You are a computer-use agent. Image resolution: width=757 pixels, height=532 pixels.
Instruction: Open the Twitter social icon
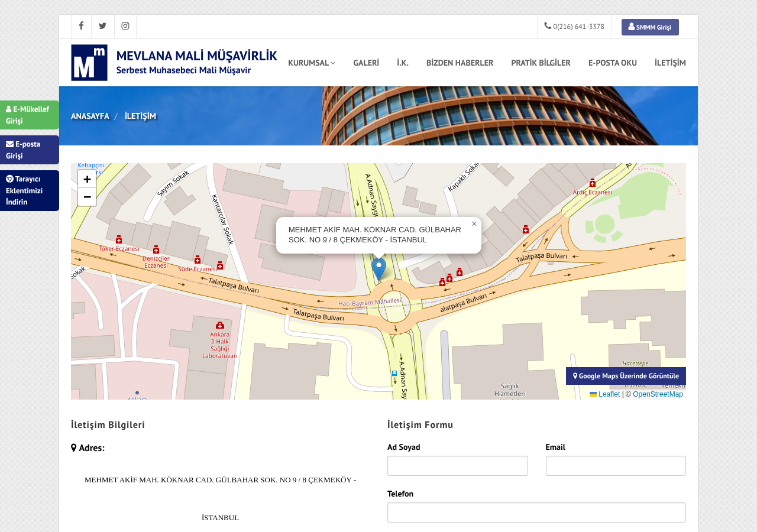click(103, 27)
